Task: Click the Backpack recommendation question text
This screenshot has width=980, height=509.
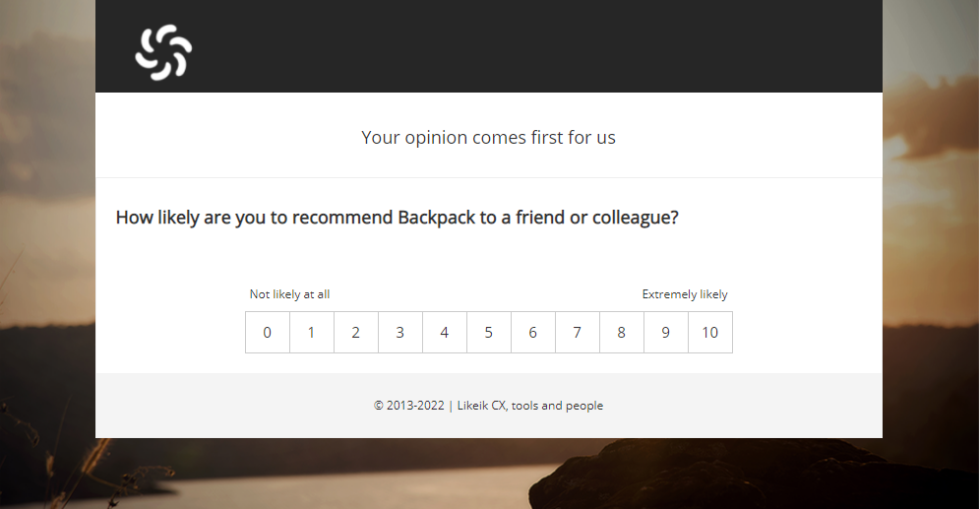Action: [x=397, y=218]
